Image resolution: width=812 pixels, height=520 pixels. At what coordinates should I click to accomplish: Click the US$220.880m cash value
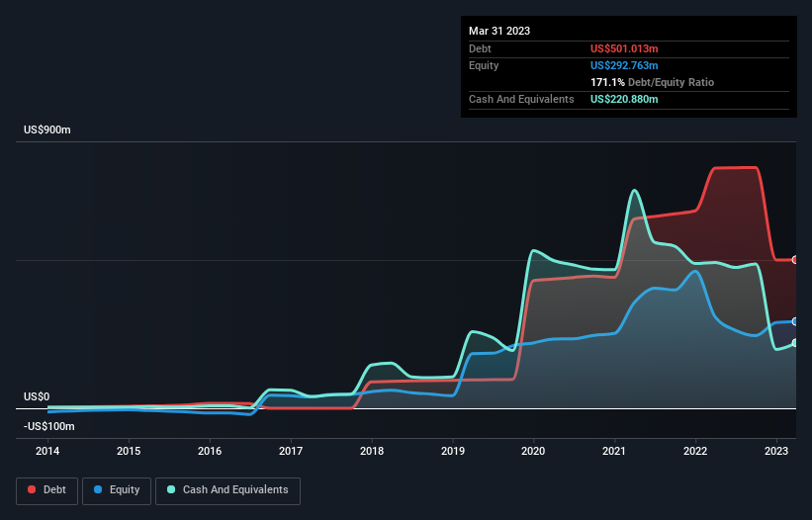tap(624, 99)
